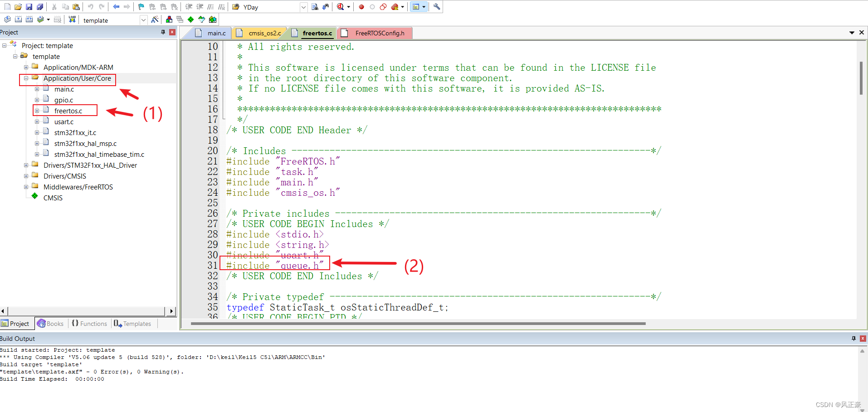Viewport: 868px width, 412px height.
Task: Select usart.c in the project tree
Action: click(x=64, y=122)
